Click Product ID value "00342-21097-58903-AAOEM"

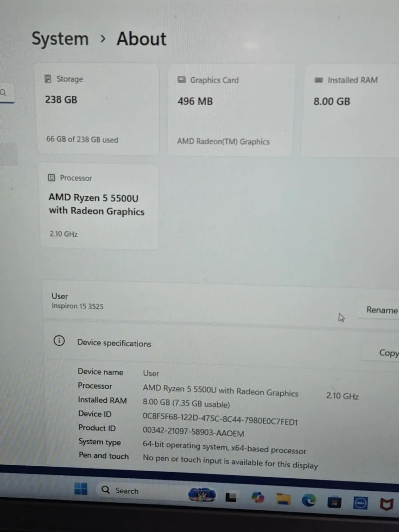click(193, 433)
